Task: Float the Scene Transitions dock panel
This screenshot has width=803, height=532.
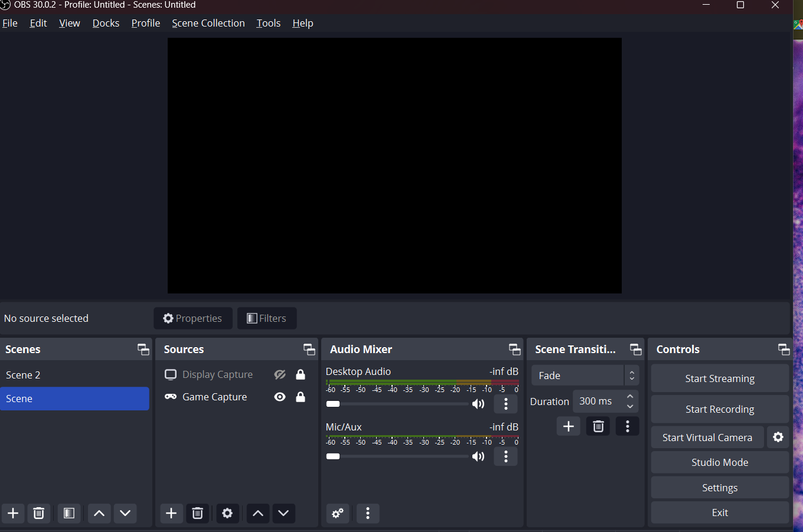Action: pos(636,350)
